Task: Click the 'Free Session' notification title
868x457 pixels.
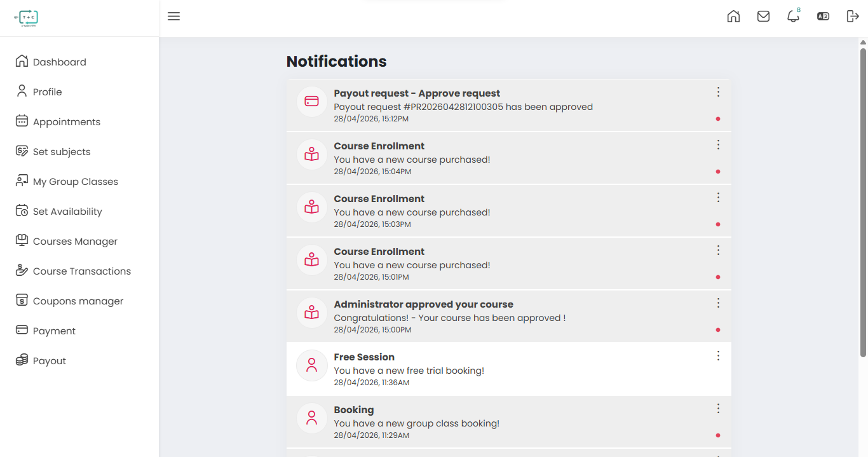Action: (364, 357)
